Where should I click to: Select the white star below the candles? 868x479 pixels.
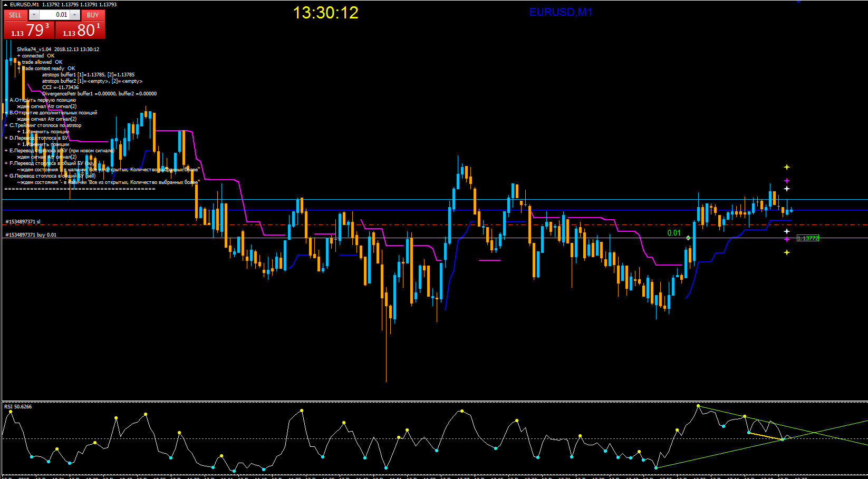click(x=787, y=231)
